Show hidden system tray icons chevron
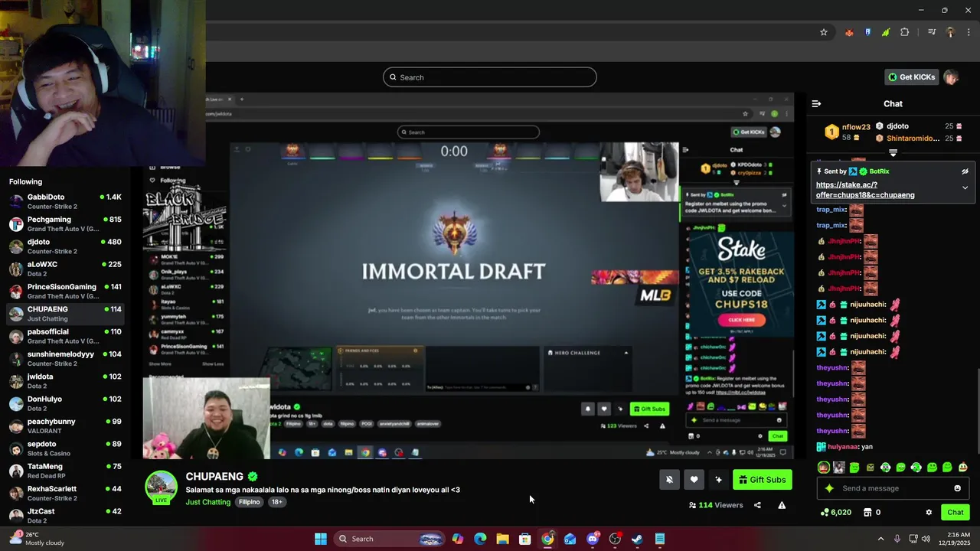Image resolution: width=980 pixels, height=551 pixels. coord(880,539)
